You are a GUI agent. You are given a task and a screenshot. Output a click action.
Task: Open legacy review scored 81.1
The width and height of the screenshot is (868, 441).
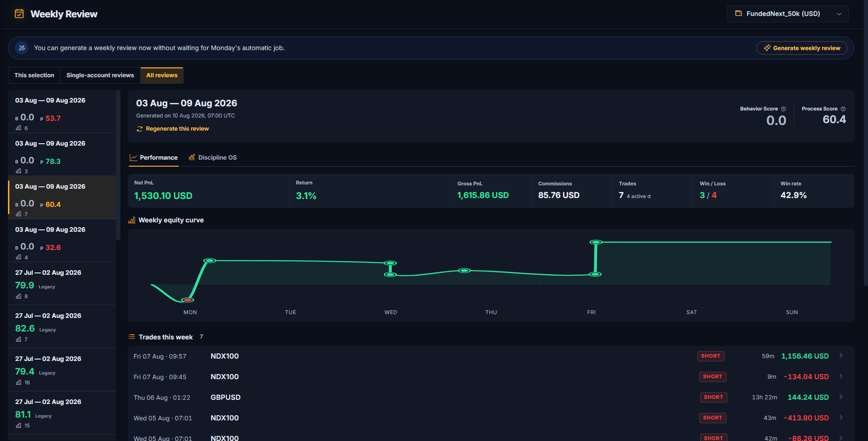(62, 413)
